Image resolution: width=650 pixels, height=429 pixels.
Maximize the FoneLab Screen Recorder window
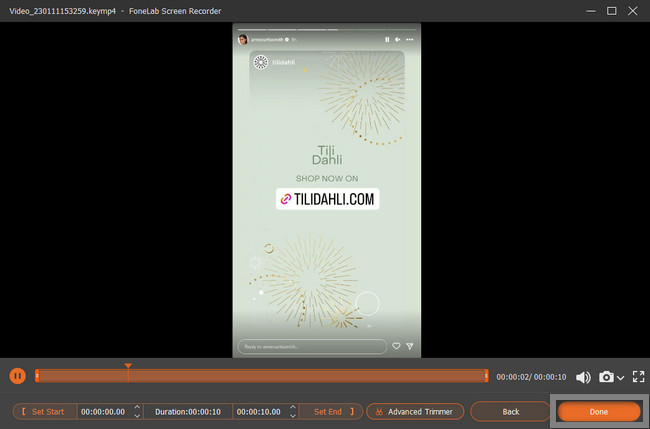click(611, 11)
